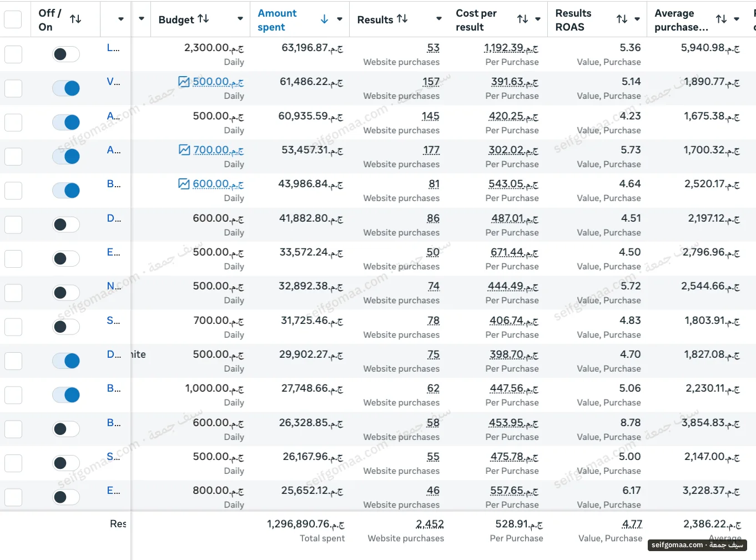Click the 2,300.00 daily budget cell
The height and width of the screenshot is (560, 756).
pos(214,48)
